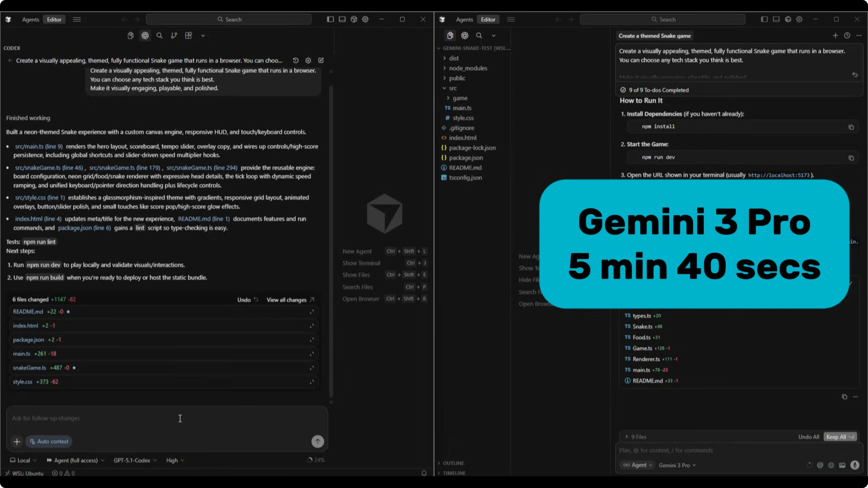Toggle the Auto context chip
868x488 pixels.
point(49,441)
